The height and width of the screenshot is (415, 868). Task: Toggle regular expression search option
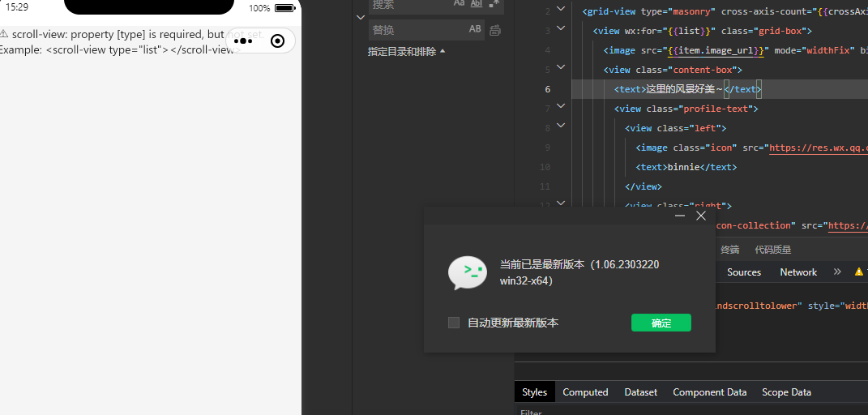point(494,3)
